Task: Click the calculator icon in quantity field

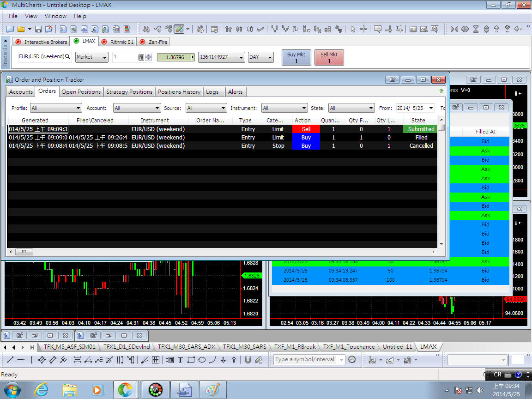Action: click(141, 57)
